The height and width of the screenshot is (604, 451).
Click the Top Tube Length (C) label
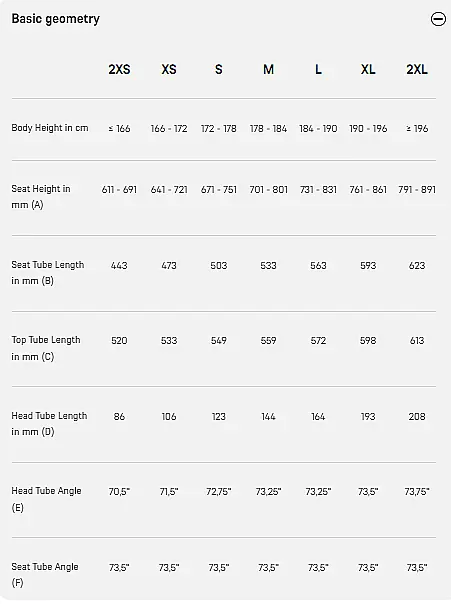tap(46, 348)
